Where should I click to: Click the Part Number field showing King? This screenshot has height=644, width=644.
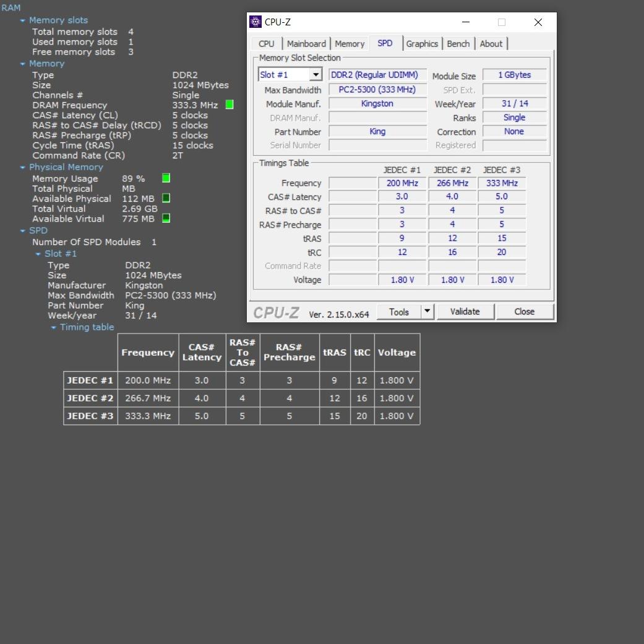coord(377,131)
